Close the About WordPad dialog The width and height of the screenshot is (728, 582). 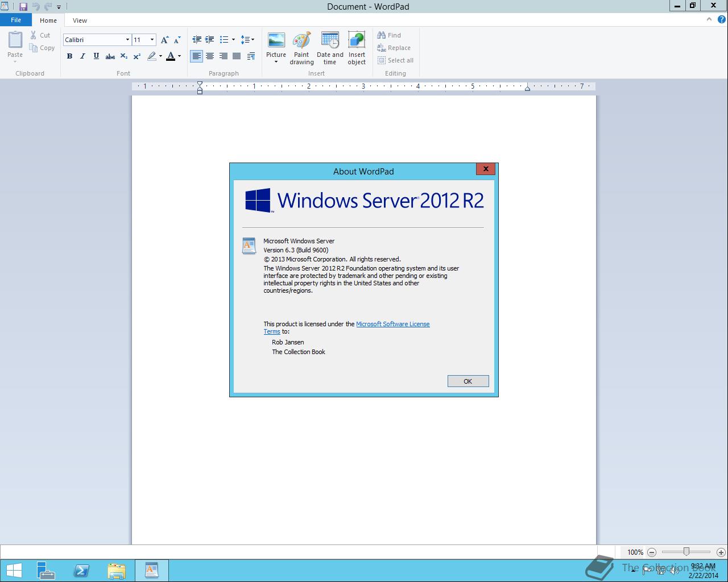coord(486,169)
